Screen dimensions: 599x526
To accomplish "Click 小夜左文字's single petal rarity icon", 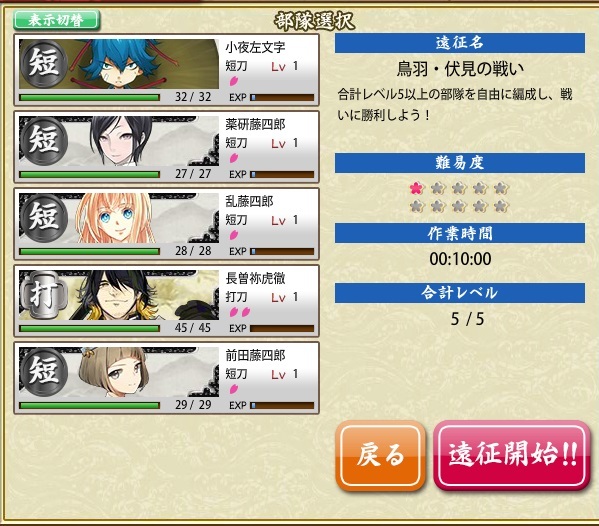I will (x=233, y=81).
